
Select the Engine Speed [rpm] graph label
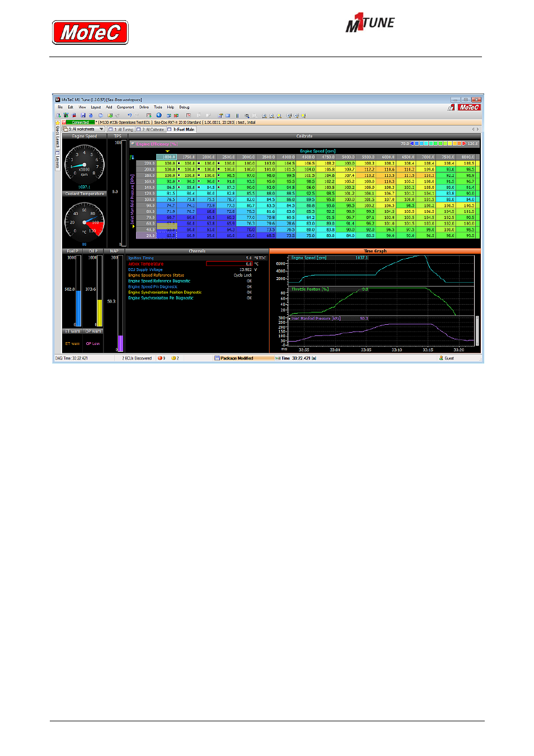[x=308, y=258]
